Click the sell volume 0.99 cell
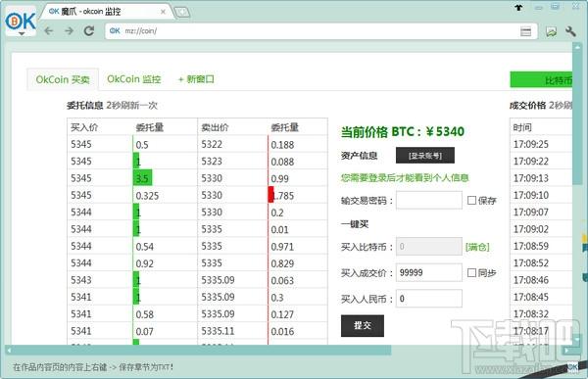 click(279, 178)
